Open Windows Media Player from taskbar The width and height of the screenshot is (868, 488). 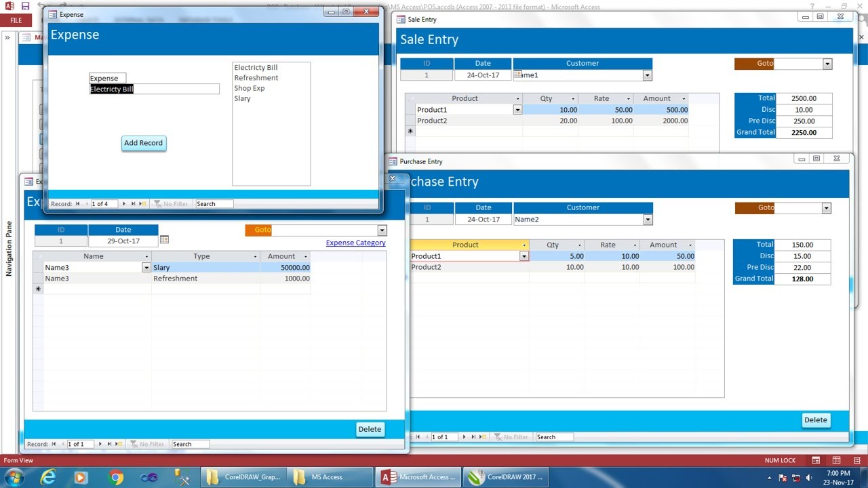(81, 477)
